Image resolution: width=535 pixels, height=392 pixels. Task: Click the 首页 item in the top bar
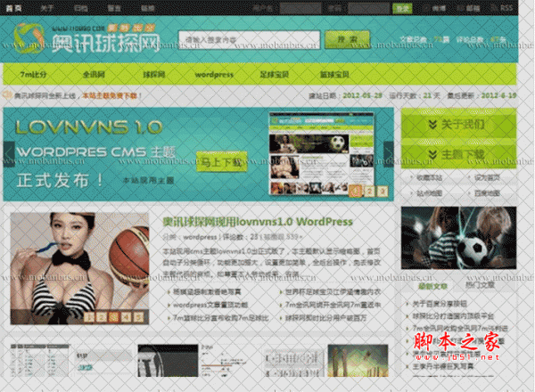coord(14,8)
